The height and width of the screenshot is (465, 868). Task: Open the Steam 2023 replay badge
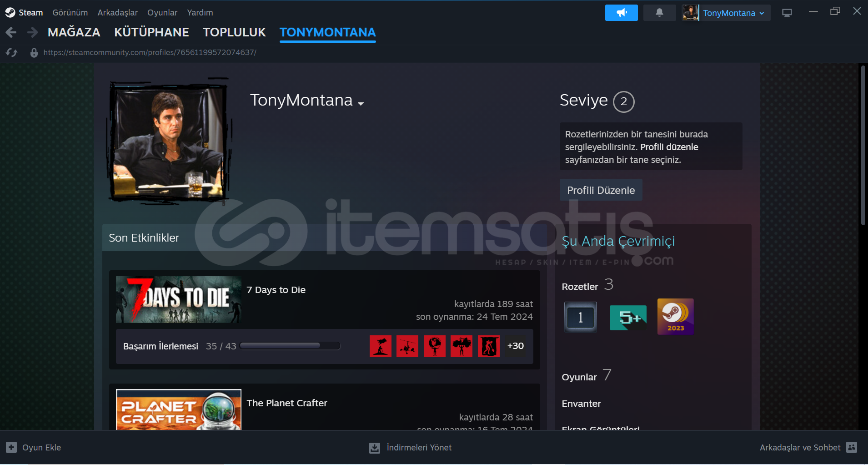pos(676,317)
